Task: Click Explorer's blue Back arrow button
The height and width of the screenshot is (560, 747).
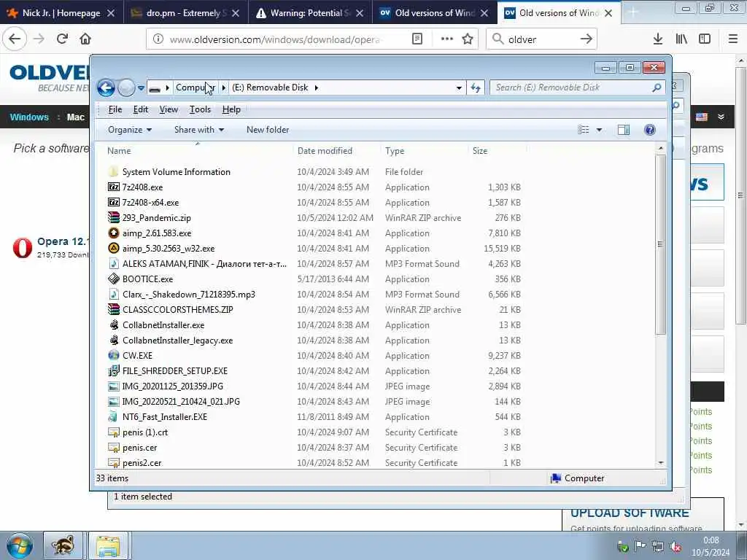Action: [x=106, y=87]
